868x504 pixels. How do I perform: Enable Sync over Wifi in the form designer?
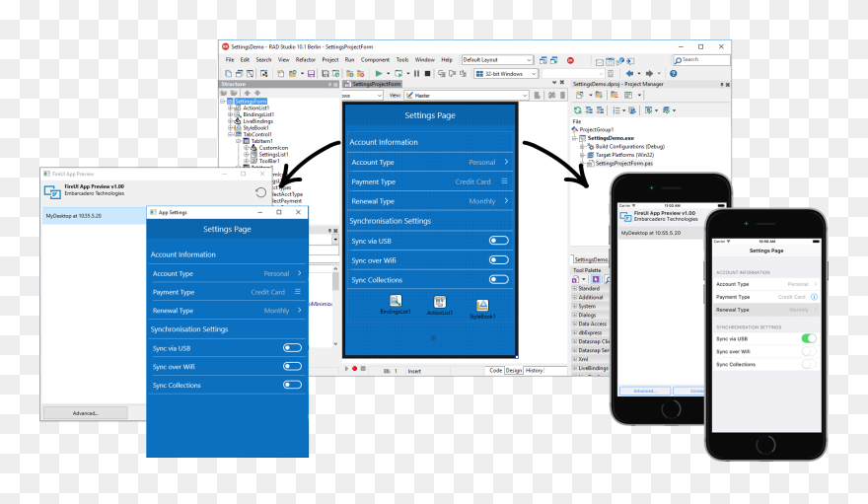coord(499,260)
